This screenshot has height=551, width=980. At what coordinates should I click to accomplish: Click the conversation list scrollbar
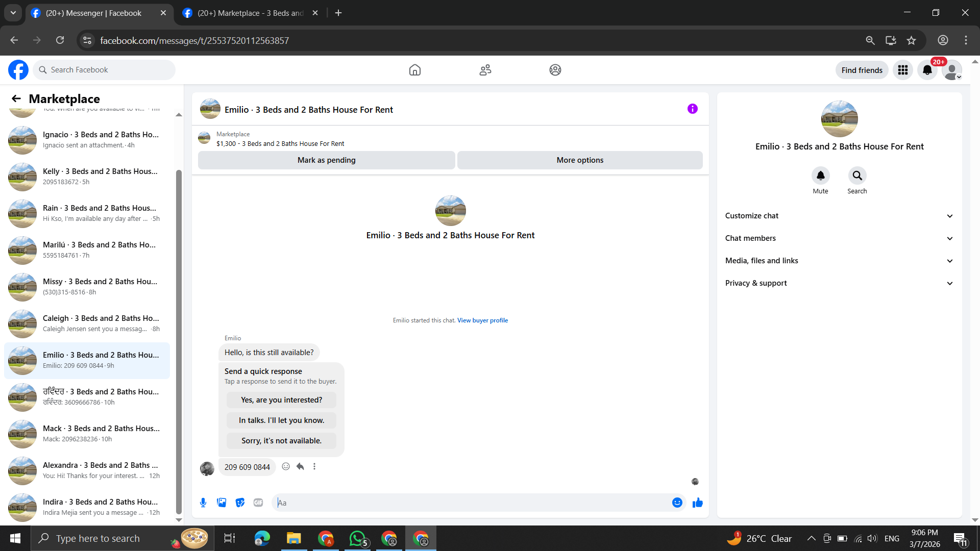pyautogui.click(x=179, y=342)
